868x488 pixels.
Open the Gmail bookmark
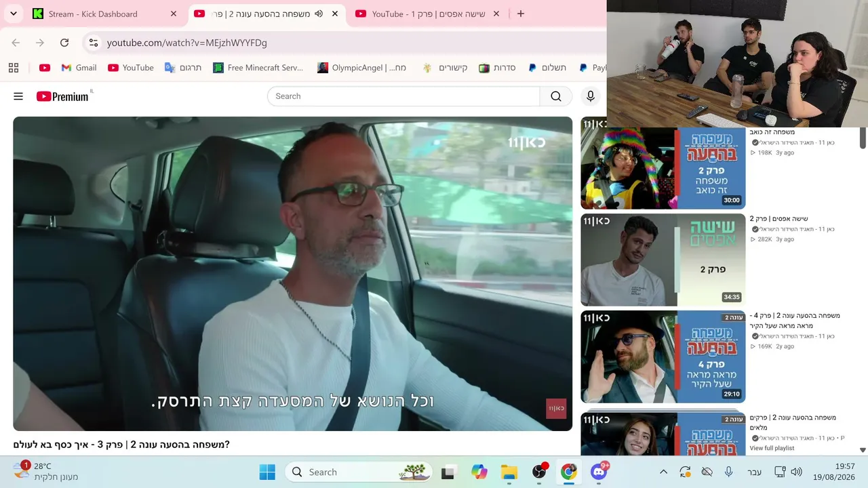pos(79,68)
